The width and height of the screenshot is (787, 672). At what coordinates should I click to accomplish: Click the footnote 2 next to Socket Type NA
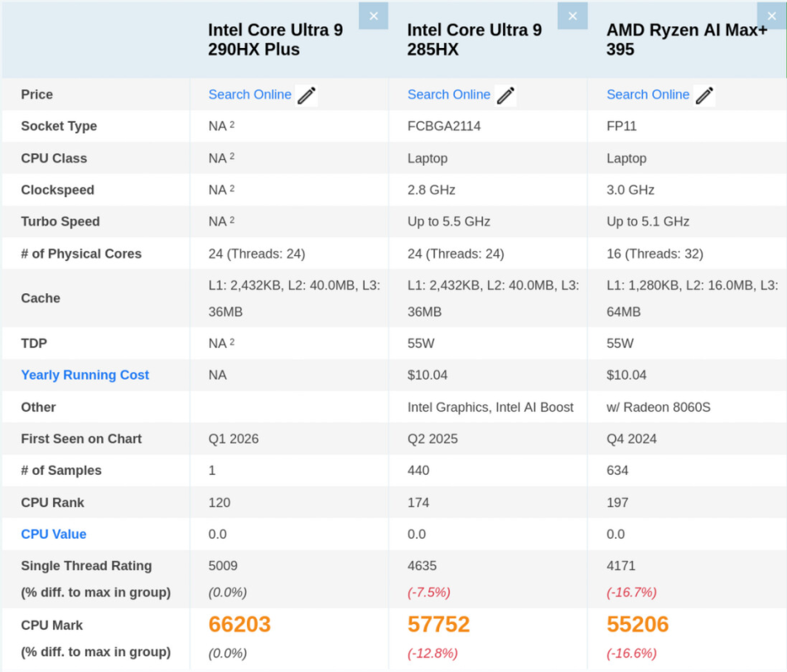233,123
